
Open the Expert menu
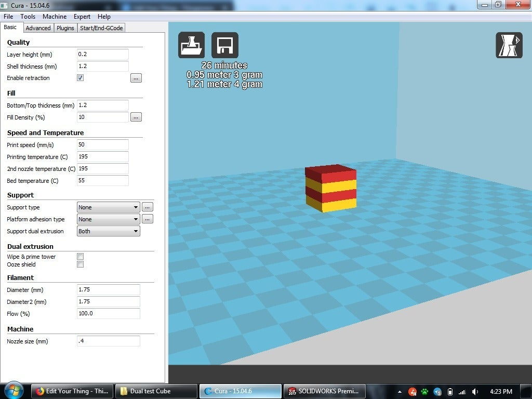pos(82,16)
